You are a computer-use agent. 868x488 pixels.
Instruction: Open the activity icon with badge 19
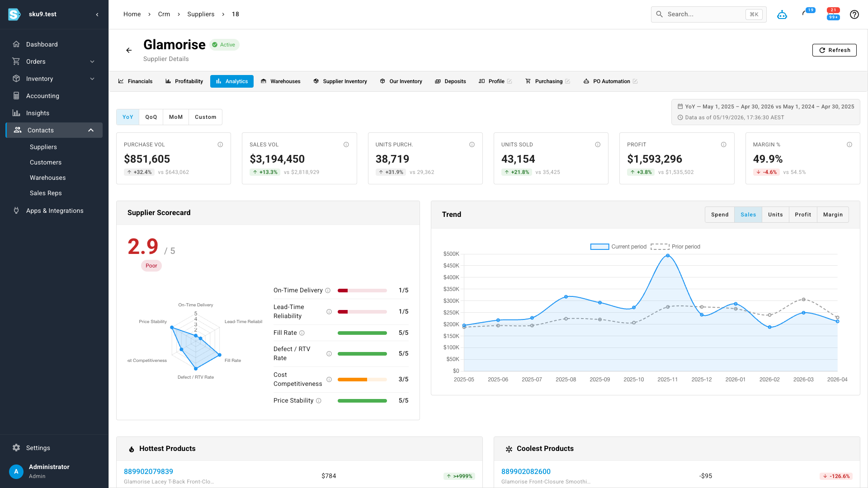[x=808, y=13]
